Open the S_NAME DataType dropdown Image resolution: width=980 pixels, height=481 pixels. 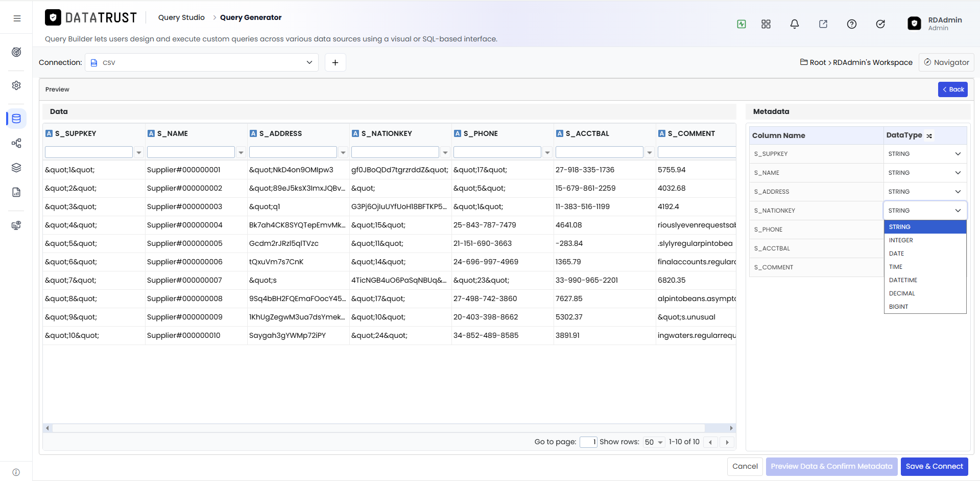[x=925, y=173]
